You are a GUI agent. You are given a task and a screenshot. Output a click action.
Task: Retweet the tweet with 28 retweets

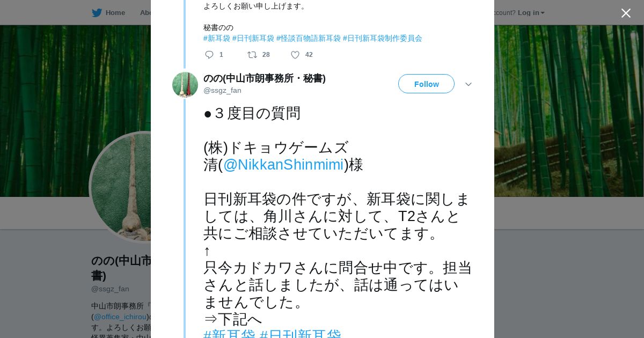point(252,55)
